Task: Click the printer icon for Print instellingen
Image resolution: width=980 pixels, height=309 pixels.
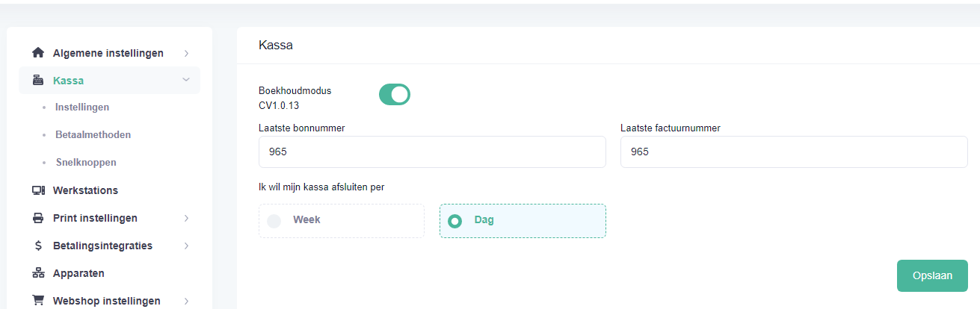Action: click(x=38, y=218)
